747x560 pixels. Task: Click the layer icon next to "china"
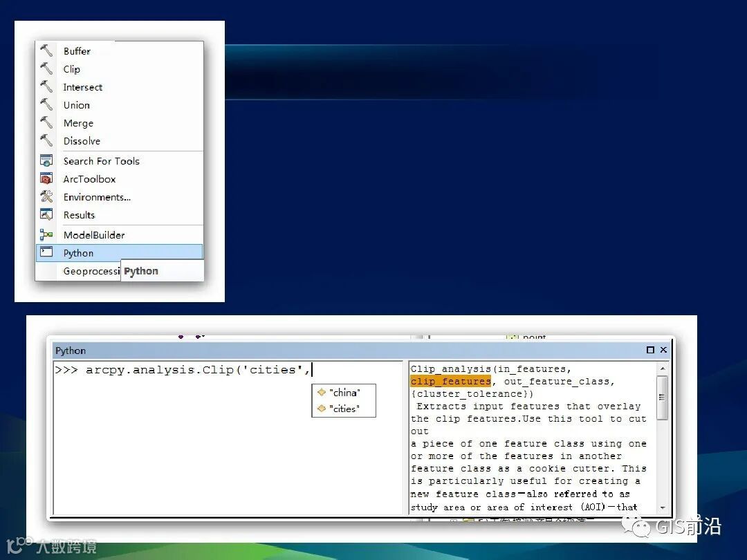[x=322, y=393]
